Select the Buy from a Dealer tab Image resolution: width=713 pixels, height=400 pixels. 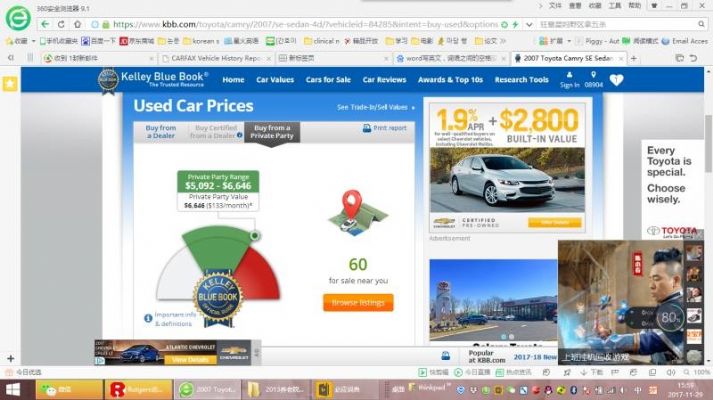[x=161, y=131]
